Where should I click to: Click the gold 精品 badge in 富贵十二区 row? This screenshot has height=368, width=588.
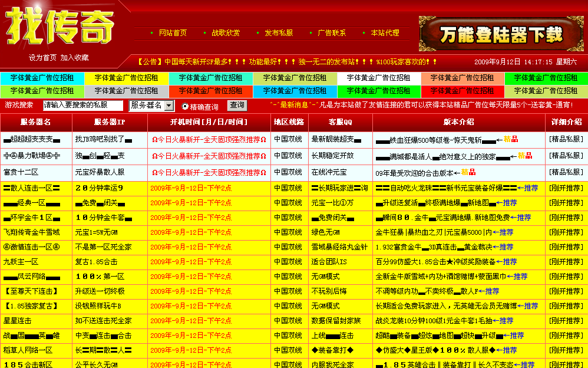pos(468,172)
